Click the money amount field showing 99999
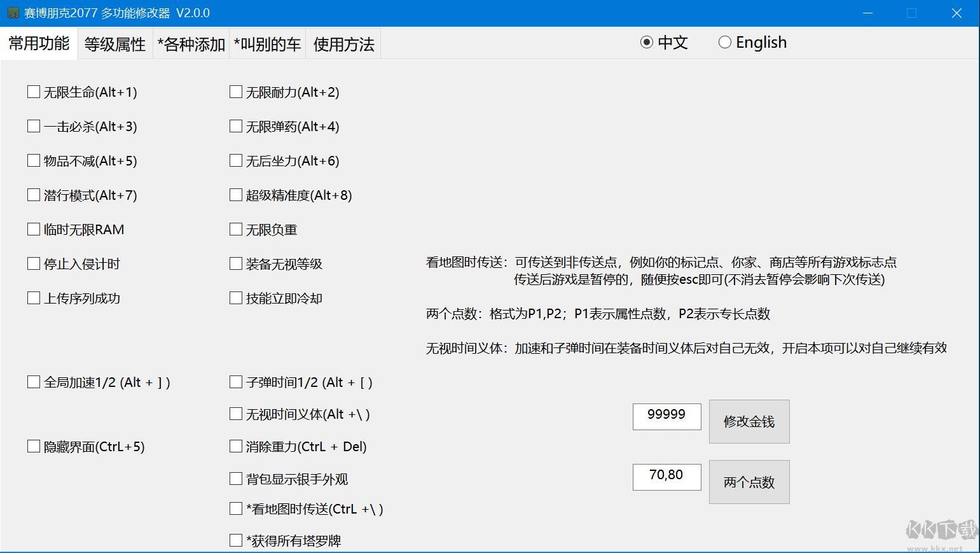980x553 pixels. point(666,416)
